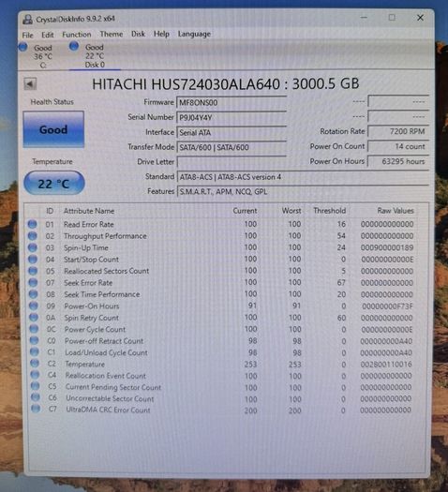Click the Rotation Rate value 7200 RPM
The height and width of the screenshot is (492, 448).
[398, 131]
